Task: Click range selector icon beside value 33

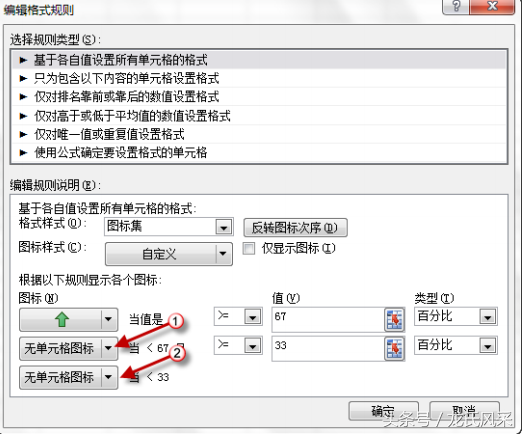Action: tap(395, 349)
